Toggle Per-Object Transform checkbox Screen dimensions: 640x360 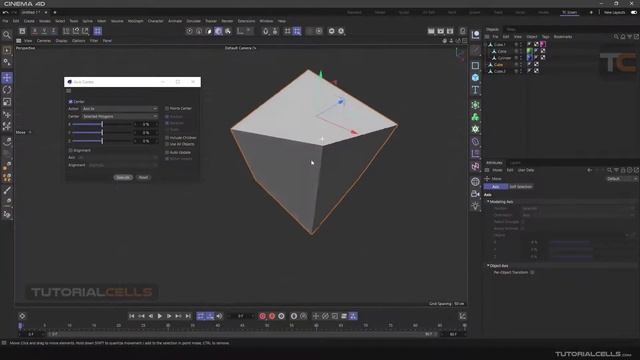pos(532,272)
